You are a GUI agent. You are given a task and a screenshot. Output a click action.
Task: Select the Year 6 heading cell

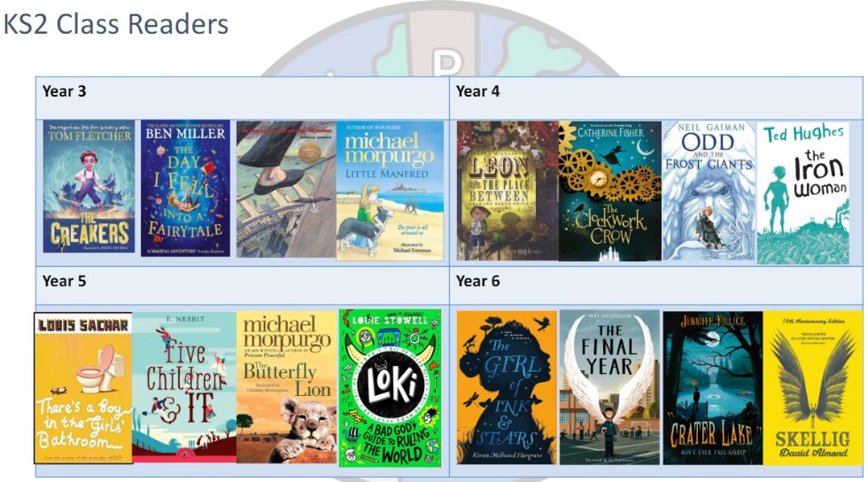(656, 285)
